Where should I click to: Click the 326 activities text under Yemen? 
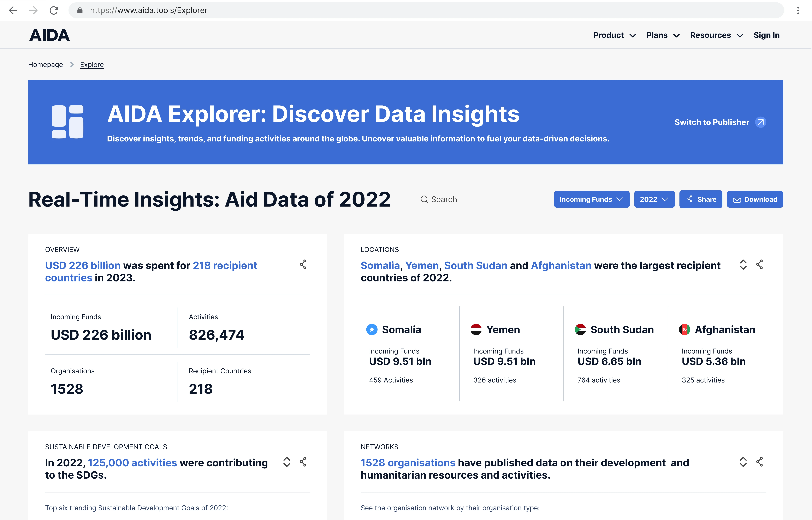coord(495,380)
